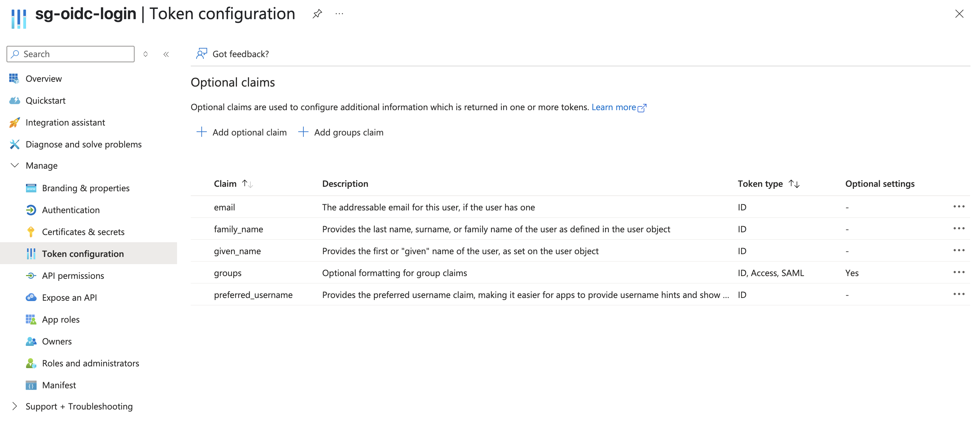Toggle sort order on Claim header arrows
The width and height of the screenshot is (980, 442).
(247, 184)
